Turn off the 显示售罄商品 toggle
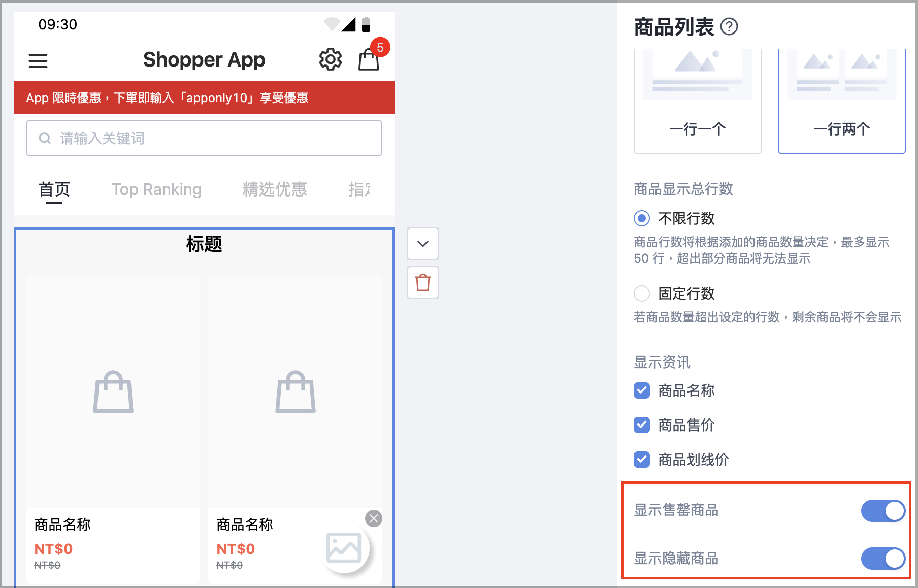 [x=883, y=511]
